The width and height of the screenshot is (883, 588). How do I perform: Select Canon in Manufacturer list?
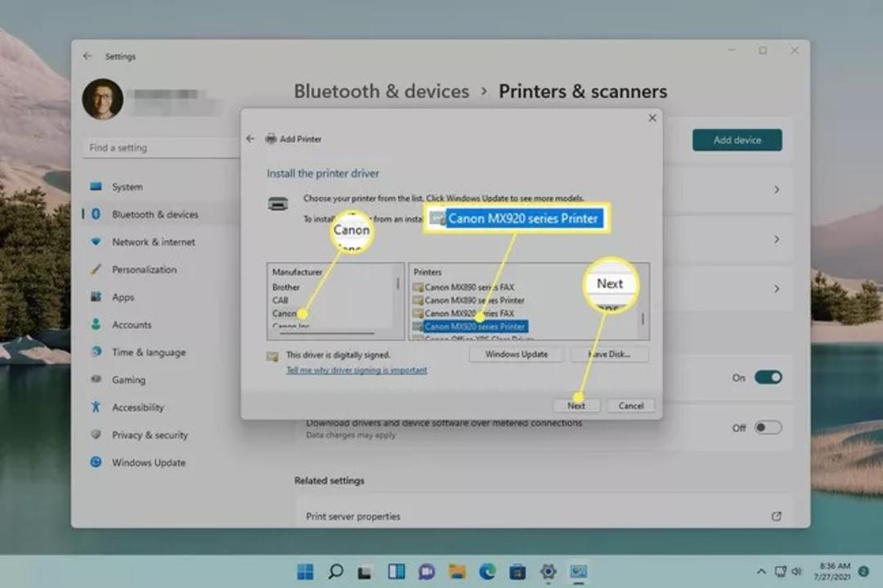coord(285,313)
